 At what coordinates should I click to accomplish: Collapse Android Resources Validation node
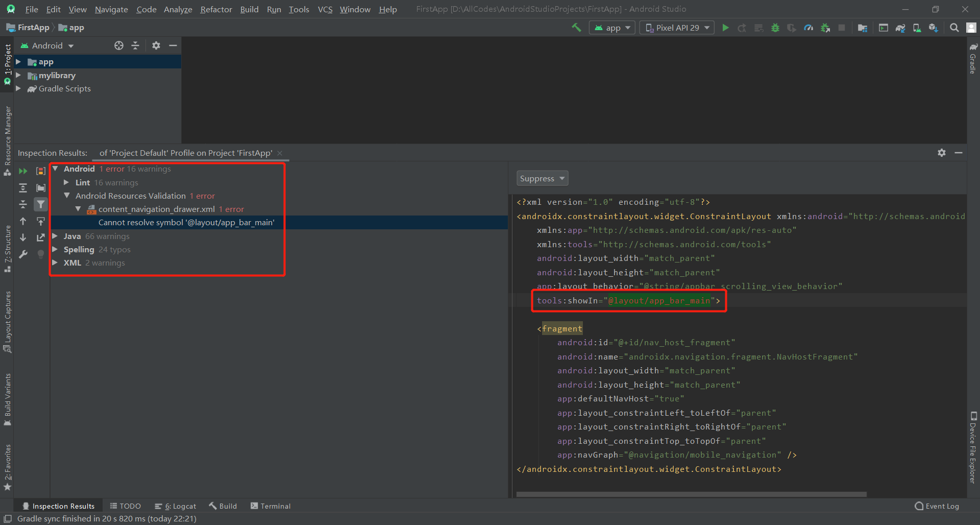coord(66,196)
